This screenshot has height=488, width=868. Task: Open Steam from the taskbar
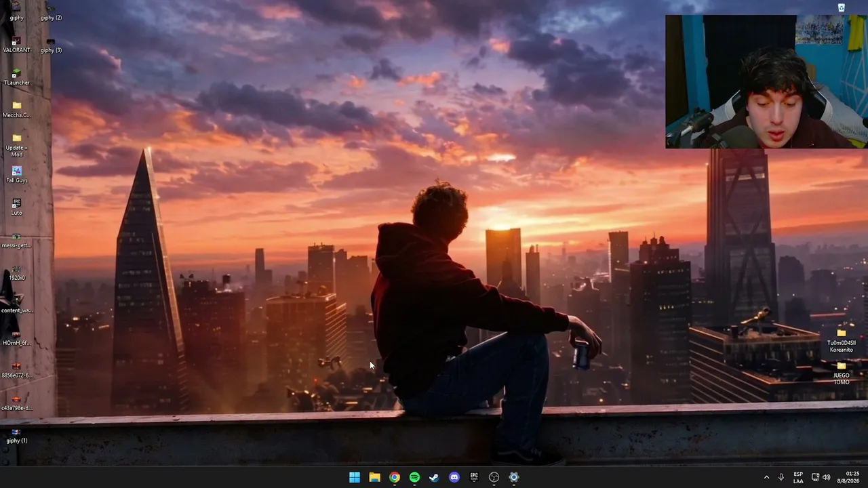pyautogui.click(x=434, y=477)
